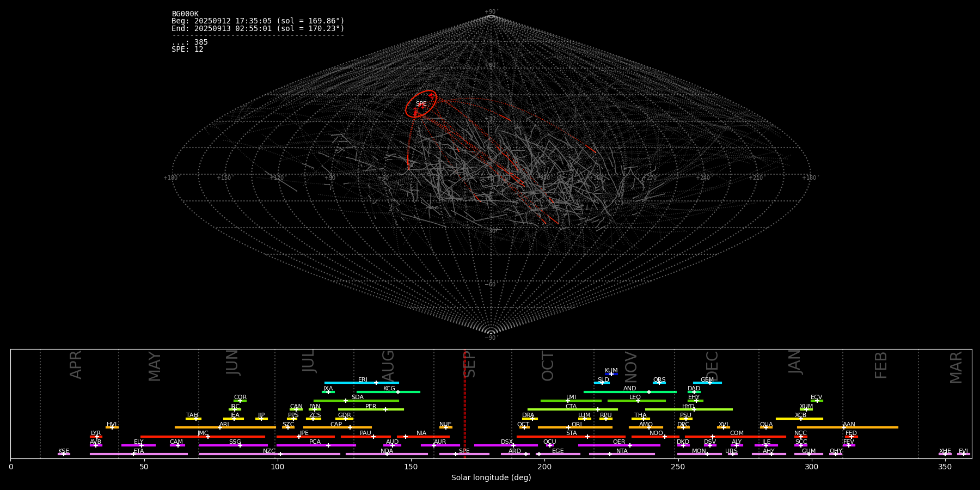Click the orange ARI activity bar
The height and width of the screenshot is (490, 980).
225,427
